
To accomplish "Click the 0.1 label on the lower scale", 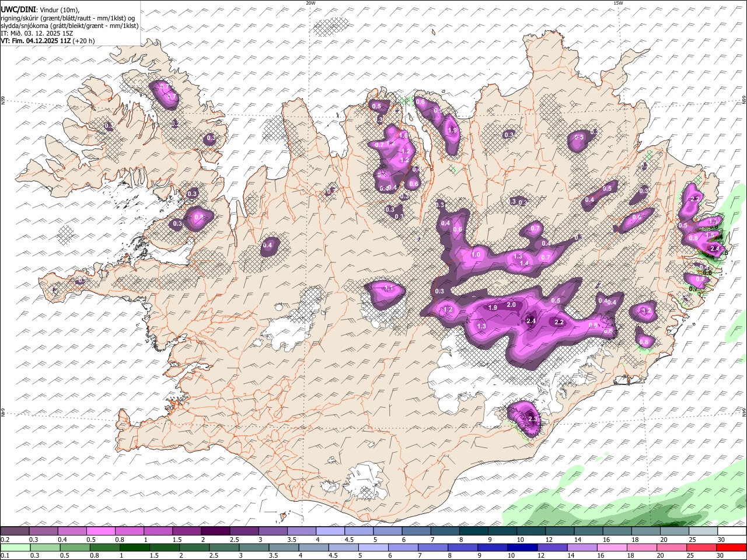I will pyautogui.click(x=4, y=556).
